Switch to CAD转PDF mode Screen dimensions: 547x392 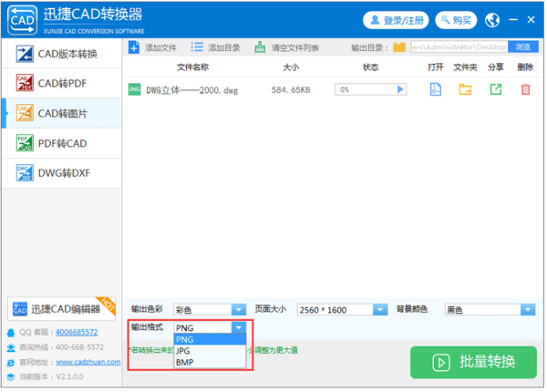[x=62, y=83]
